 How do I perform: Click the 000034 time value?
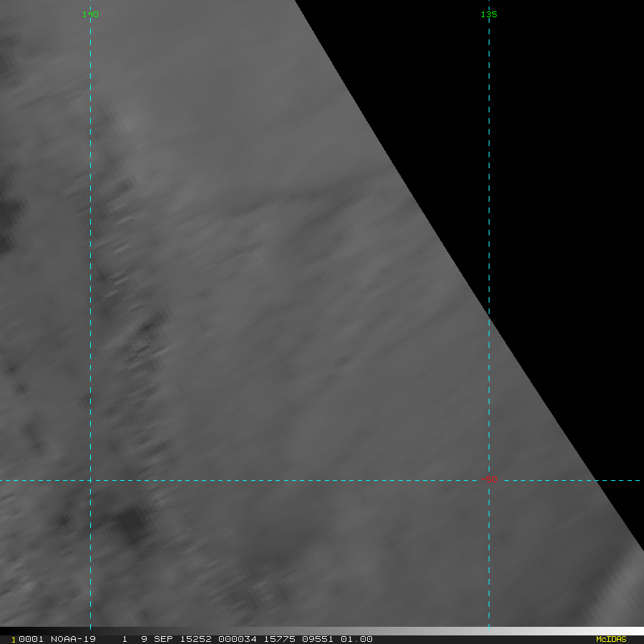point(235,639)
